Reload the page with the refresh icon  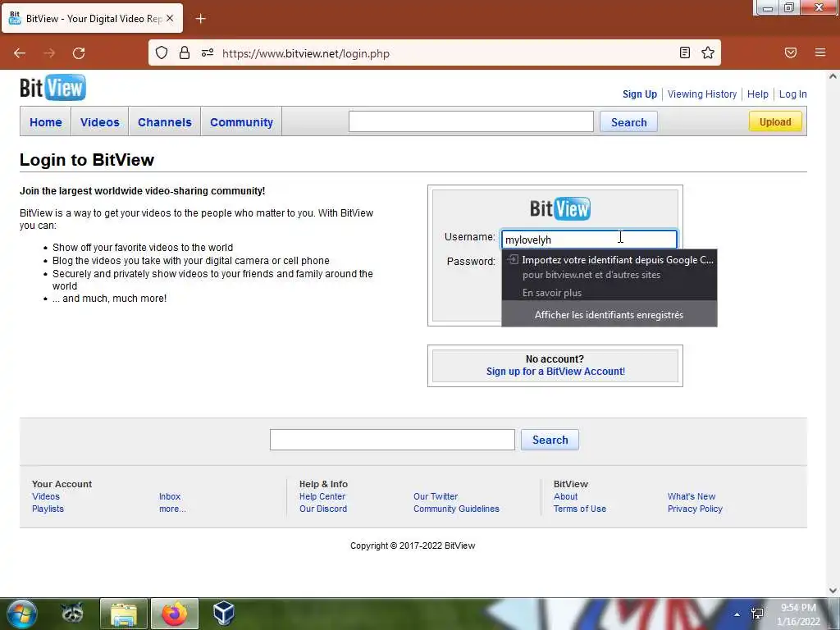click(x=79, y=53)
